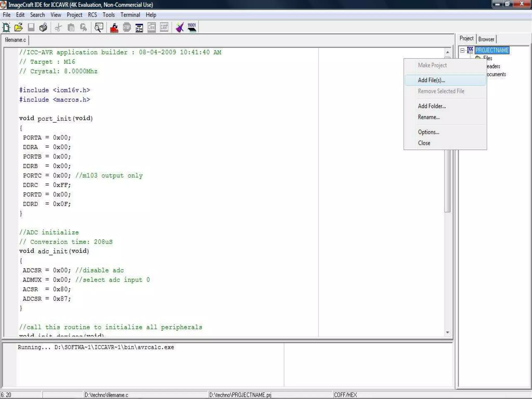Click the '#include <iom16v.h>' code line
This screenshot has height=399, width=532.
point(55,90)
